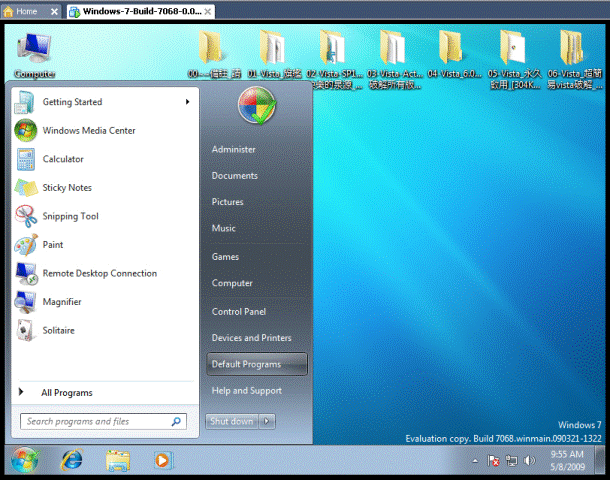Click the user account picture
Image resolution: width=610 pixels, height=480 pixels.
coord(257,105)
